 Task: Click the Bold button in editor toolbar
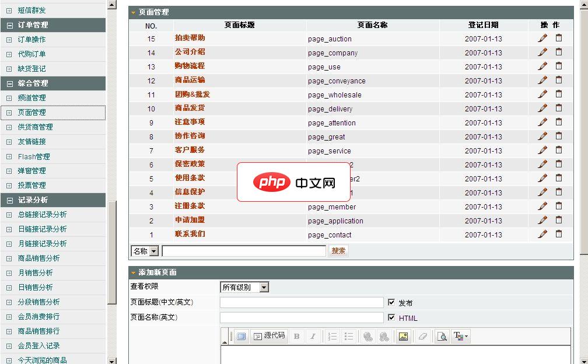296,337
